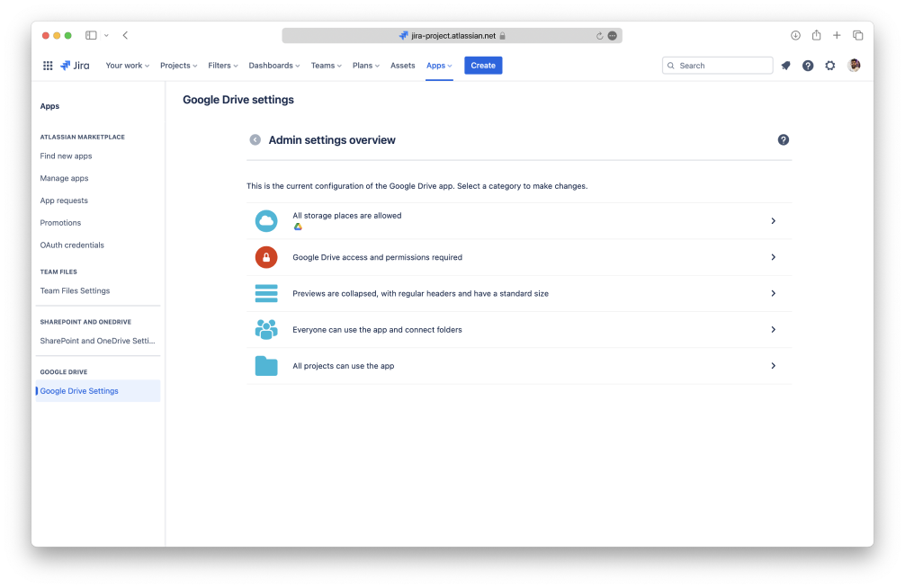
Task: Open the user profile avatar
Action: tap(855, 66)
